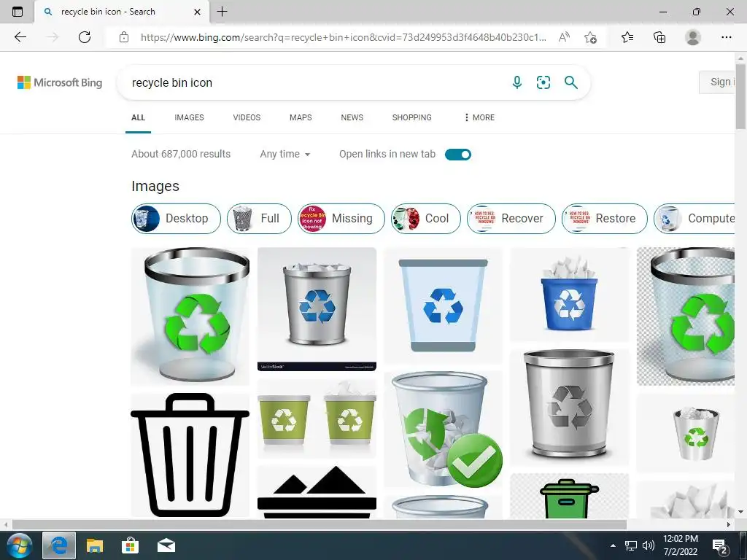The image size is (747, 560).
Task: Click the browser Back arrow
Action: (x=20, y=37)
